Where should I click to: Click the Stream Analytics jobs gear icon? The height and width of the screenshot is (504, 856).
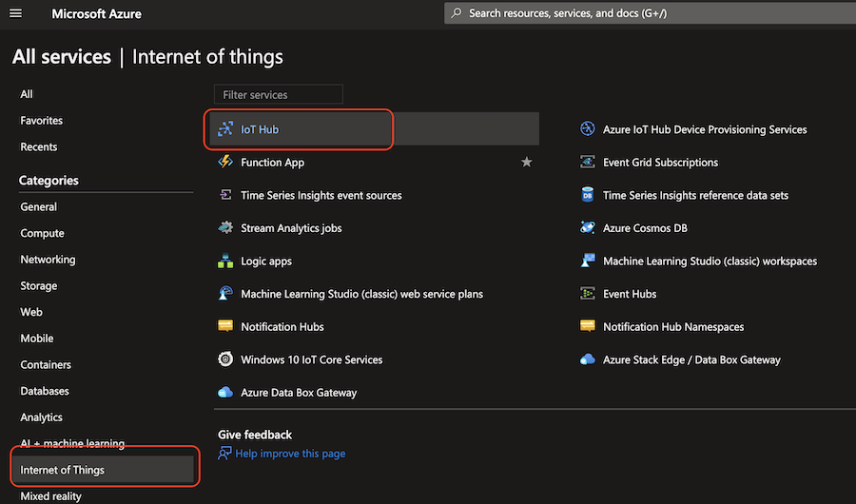click(x=225, y=227)
